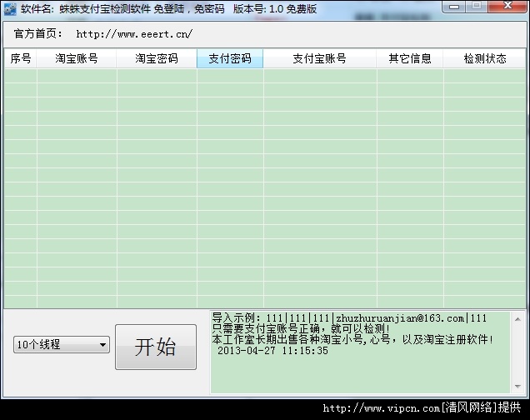Screen dimensions: 530x420
Task: Click the 官方首页 label
Action: (37, 34)
